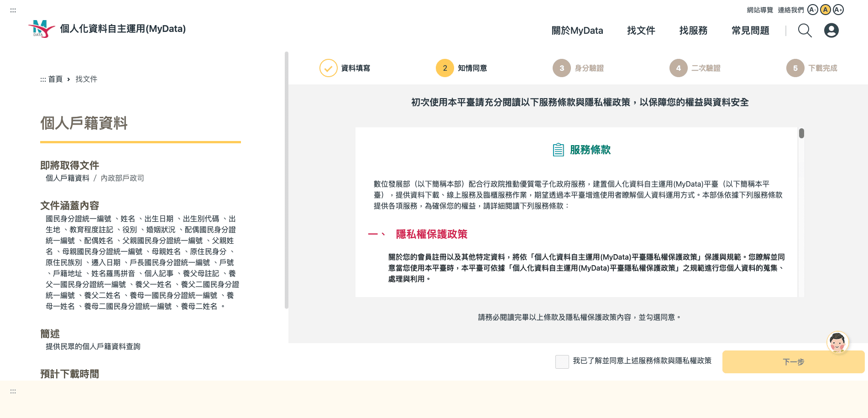Open the search magnifier icon
Image resolution: width=868 pixels, height=418 pixels.
coord(805,31)
